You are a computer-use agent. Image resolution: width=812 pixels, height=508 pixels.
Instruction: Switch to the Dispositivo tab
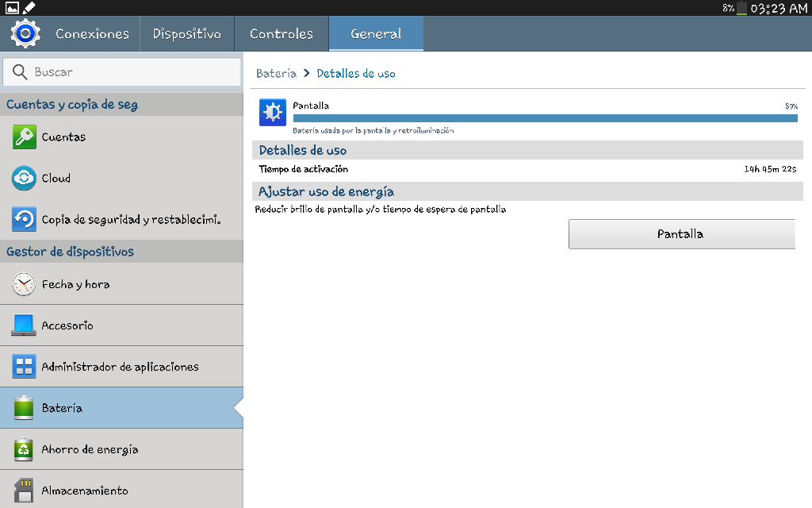(x=186, y=34)
